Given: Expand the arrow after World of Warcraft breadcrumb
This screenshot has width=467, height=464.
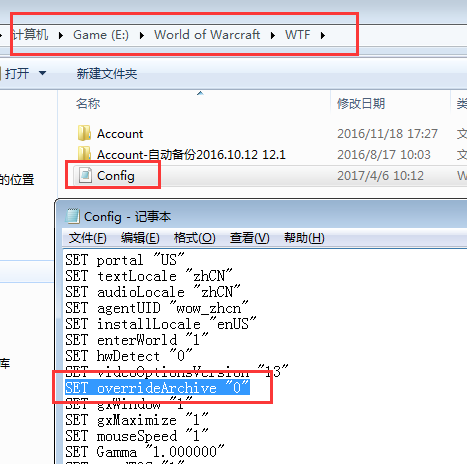Looking at the screenshot, I should [x=273, y=35].
